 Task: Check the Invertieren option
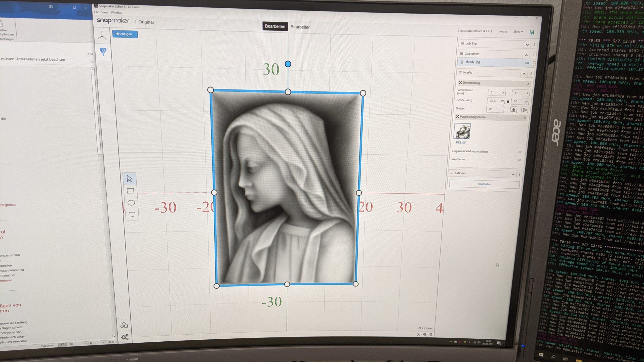pos(519,160)
